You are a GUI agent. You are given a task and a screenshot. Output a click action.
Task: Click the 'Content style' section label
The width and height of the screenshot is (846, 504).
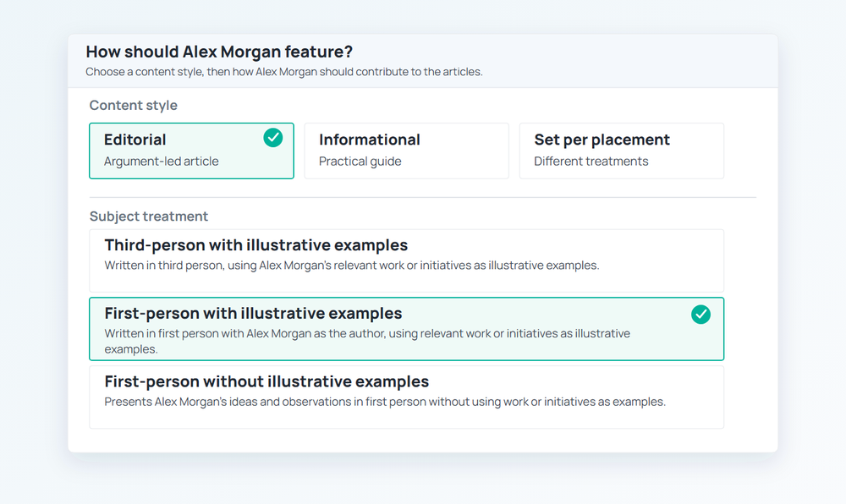click(134, 105)
